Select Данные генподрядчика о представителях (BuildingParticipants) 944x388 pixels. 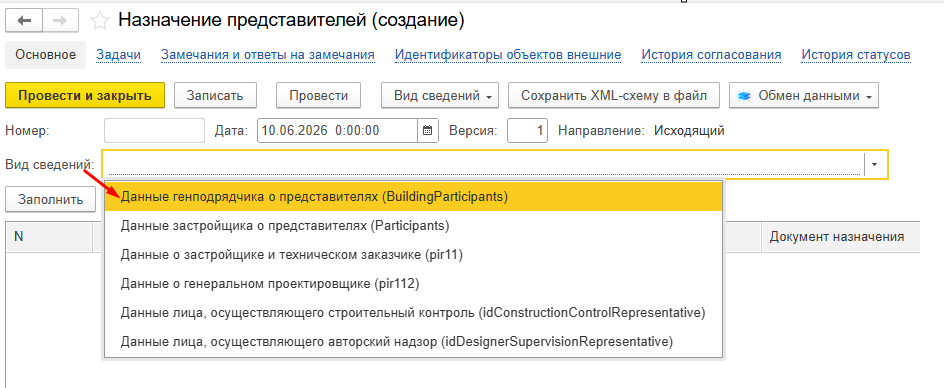tap(414, 196)
